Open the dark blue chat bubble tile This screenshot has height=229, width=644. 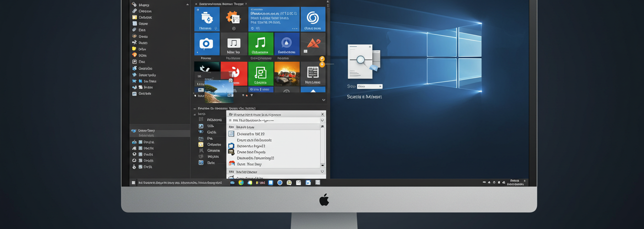click(287, 44)
